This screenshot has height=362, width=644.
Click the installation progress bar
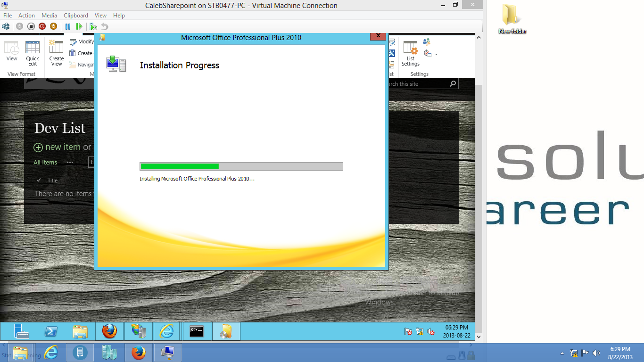point(241,166)
